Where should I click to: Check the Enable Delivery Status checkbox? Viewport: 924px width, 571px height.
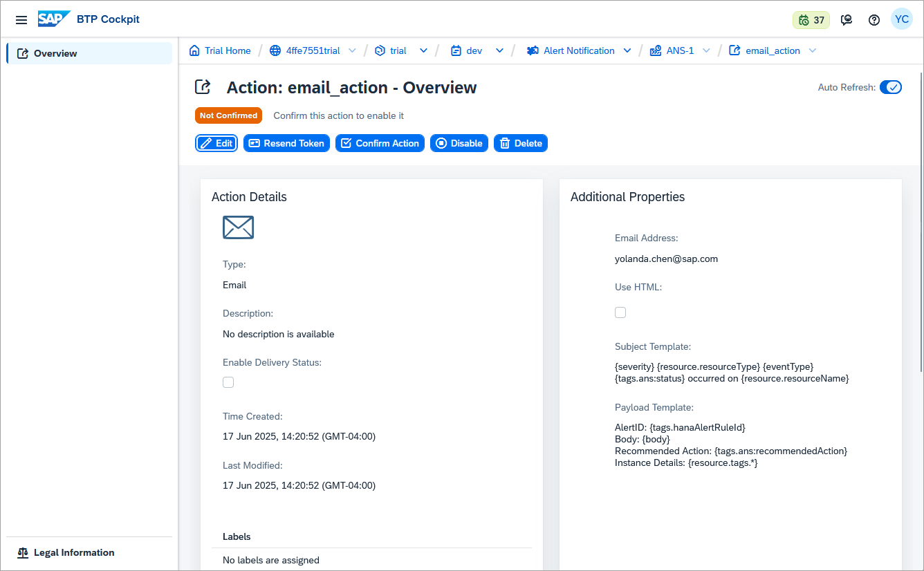(228, 382)
